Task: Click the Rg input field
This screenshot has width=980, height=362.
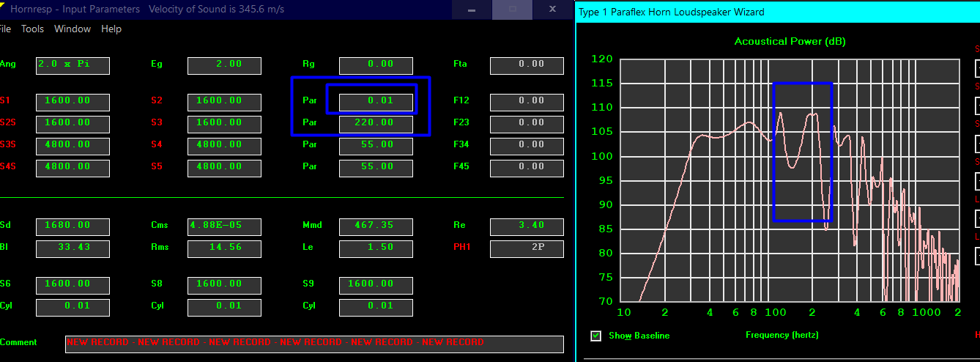Action: click(x=376, y=65)
